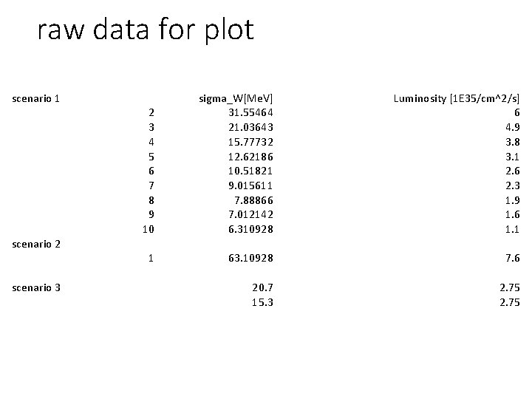Select the scenario 3 value 20.7
532x399 pixels.
pos(262,287)
